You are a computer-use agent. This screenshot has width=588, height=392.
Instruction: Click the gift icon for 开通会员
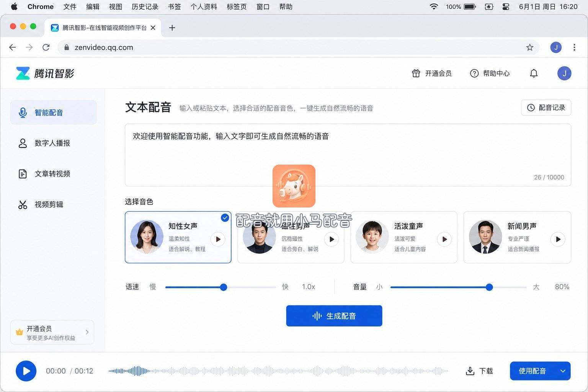tap(416, 73)
